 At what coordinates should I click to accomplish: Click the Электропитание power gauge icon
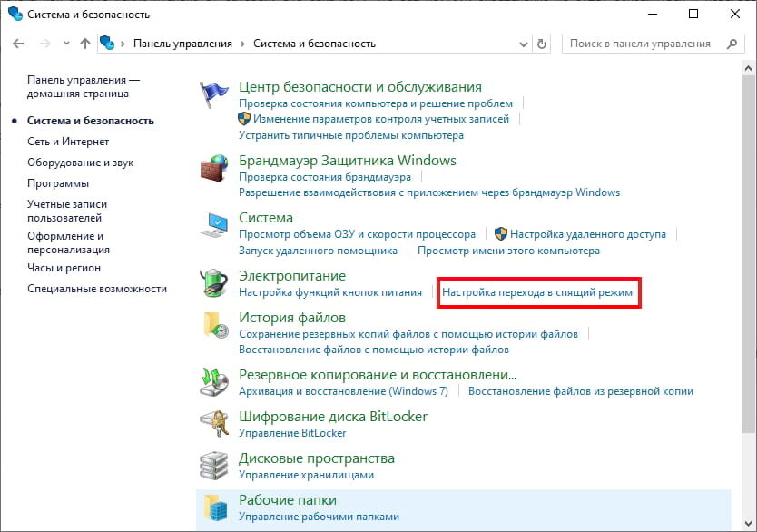click(214, 283)
